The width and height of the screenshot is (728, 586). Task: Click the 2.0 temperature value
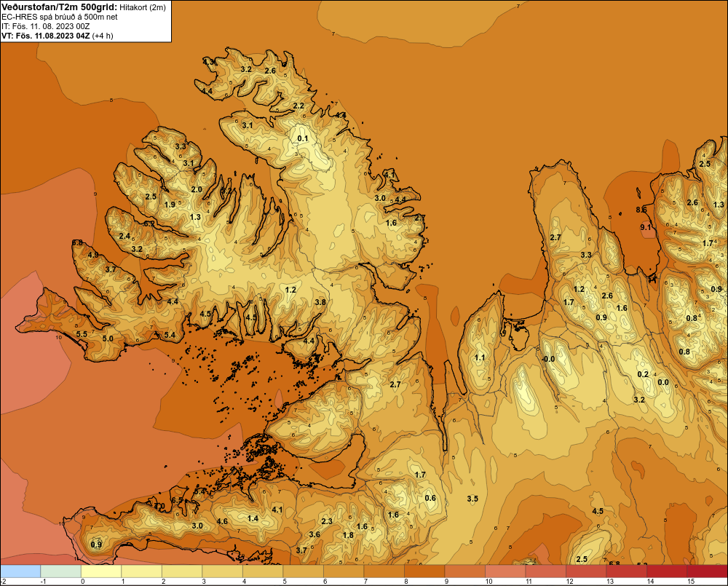tap(197, 189)
